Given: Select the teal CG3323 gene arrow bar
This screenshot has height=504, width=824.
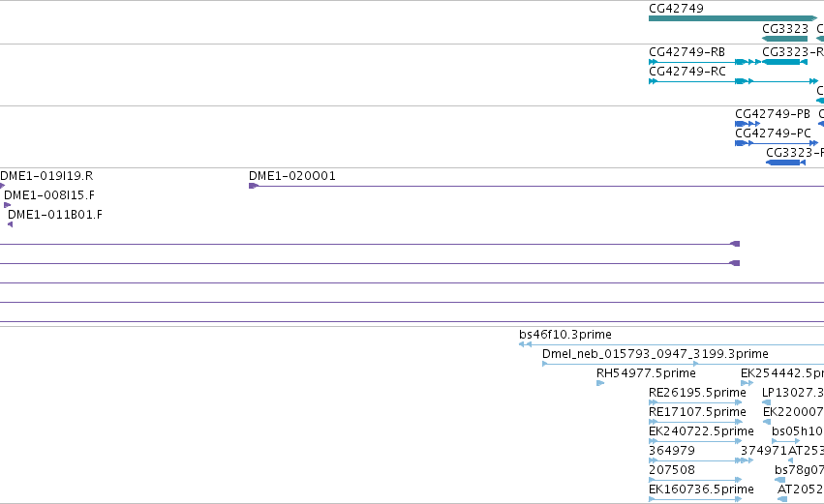Looking at the screenshot, I should click(x=784, y=39).
